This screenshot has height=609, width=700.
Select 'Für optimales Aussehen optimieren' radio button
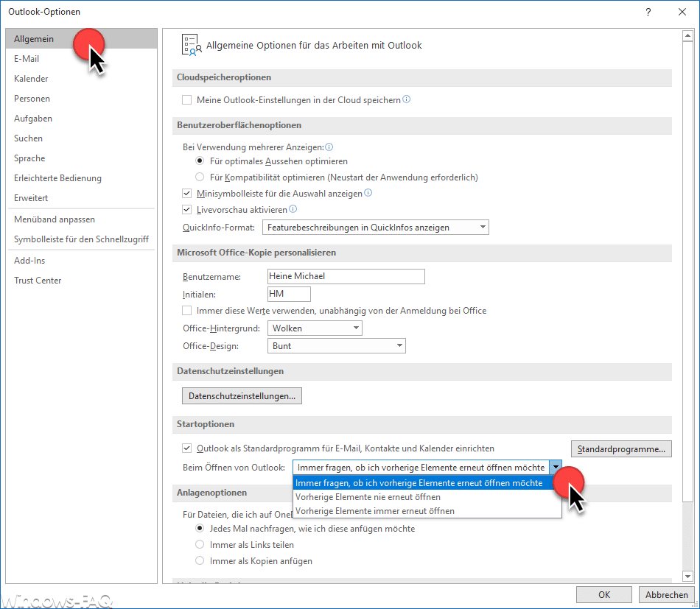coord(200,161)
